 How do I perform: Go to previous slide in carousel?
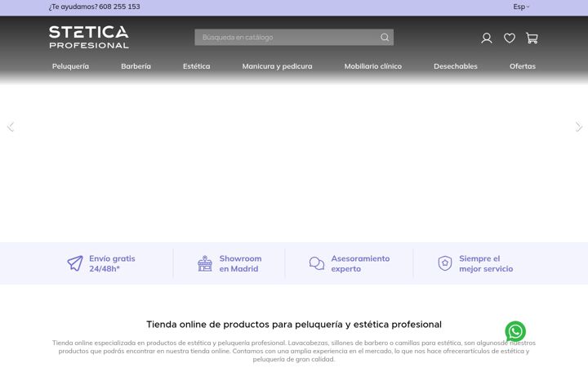tap(11, 127)
